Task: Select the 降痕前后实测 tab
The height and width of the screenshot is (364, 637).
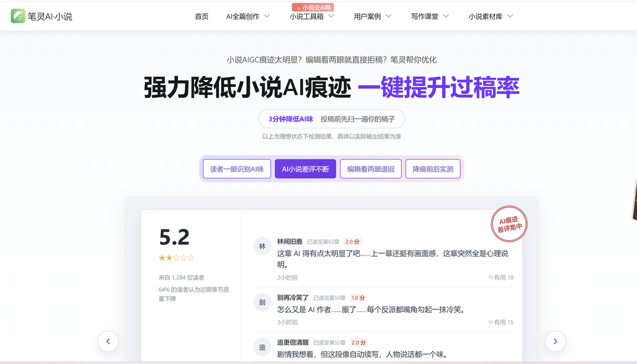Action: coord(433,169)
